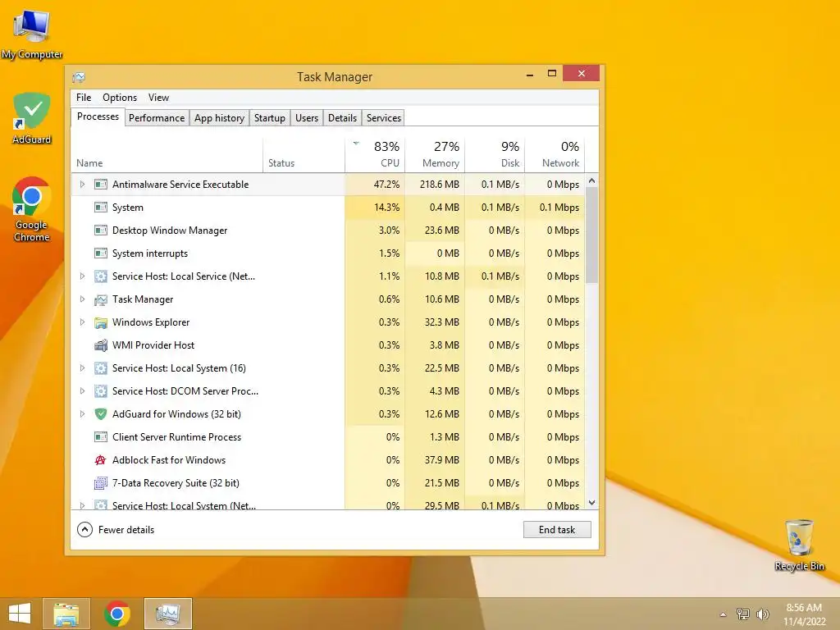Click the Task Manager process row icon

101,299
